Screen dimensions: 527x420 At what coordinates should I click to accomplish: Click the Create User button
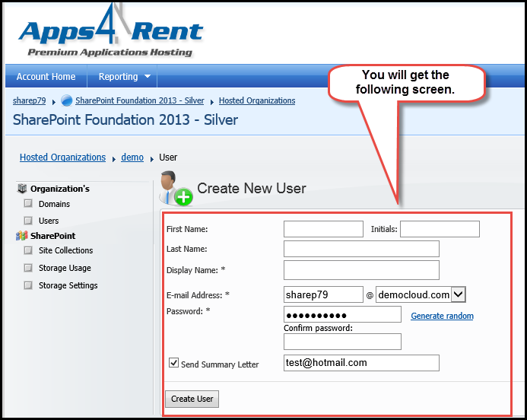192,399
